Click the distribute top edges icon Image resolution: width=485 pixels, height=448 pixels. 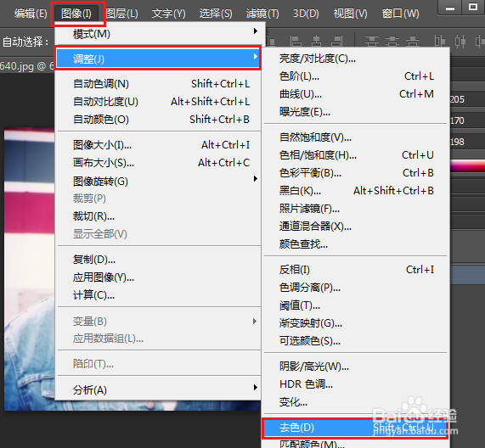[x=372, y=41]
